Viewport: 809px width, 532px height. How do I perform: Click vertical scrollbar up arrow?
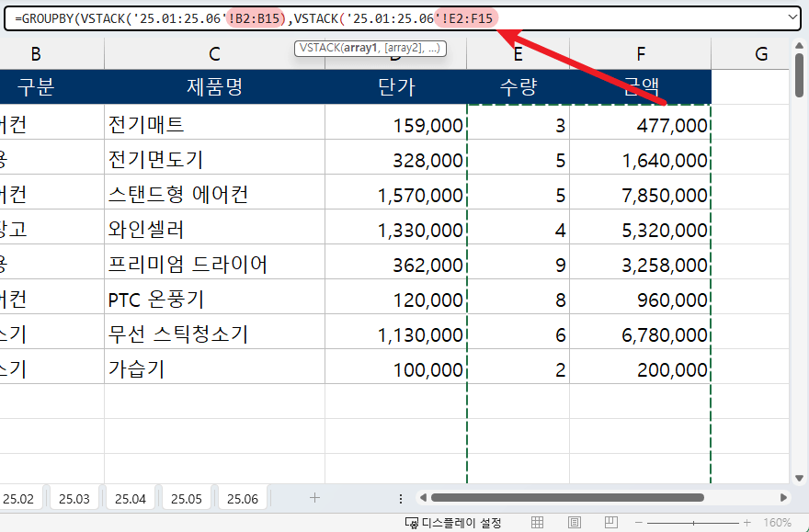pos(799,46)
